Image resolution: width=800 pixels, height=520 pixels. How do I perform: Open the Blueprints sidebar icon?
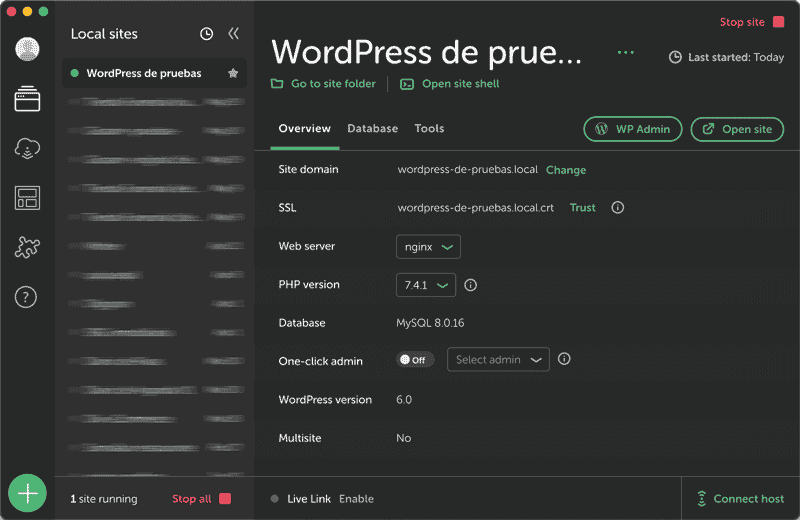click(x=27, y=198)
